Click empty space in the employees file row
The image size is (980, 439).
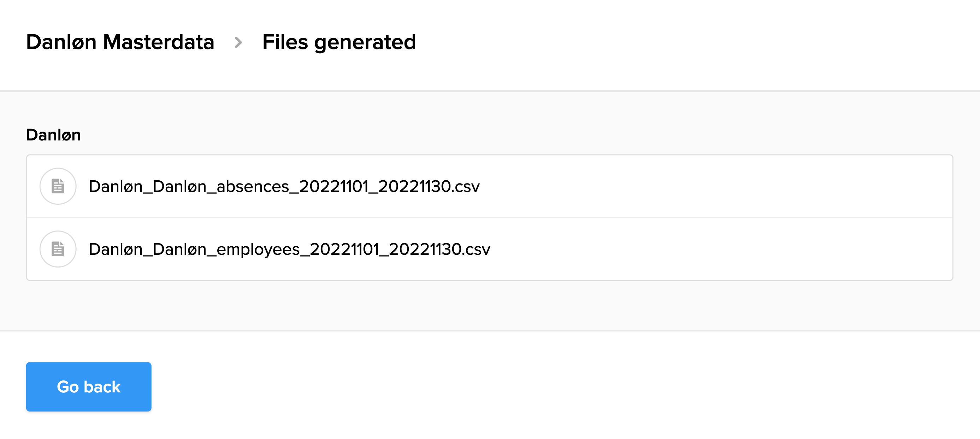point(704,249)
